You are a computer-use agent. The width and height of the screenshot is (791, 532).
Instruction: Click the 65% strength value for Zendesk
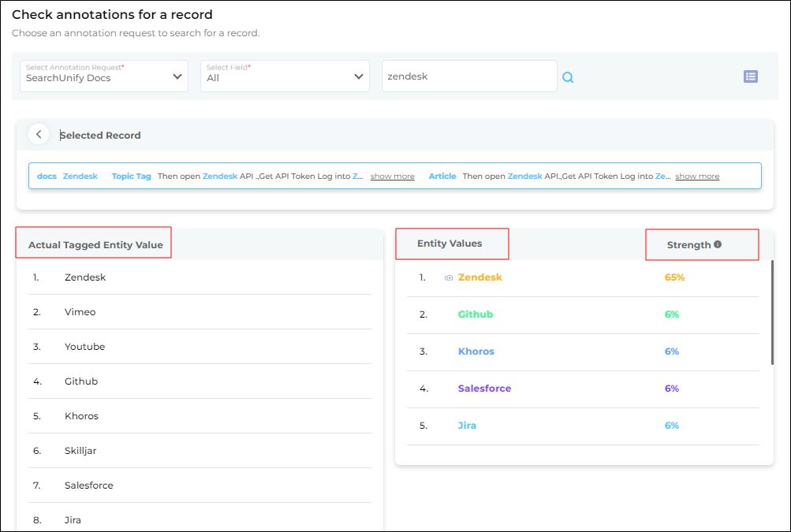coord(674,277)
